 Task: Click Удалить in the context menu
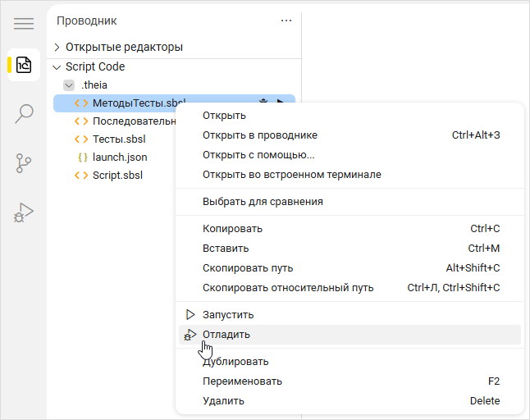click(x=223, y=401)
